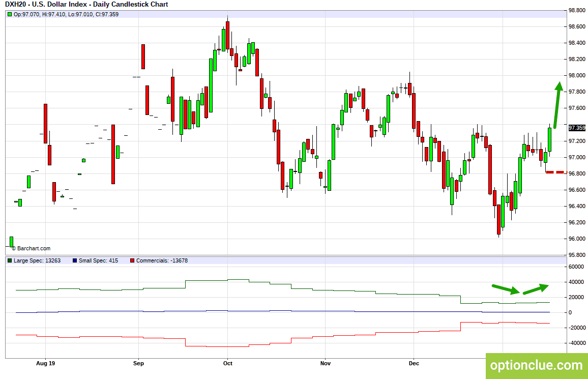The image size is (588, 379).
Task: Click the 98.800 price axis label
Action: (x=577, y=11)
